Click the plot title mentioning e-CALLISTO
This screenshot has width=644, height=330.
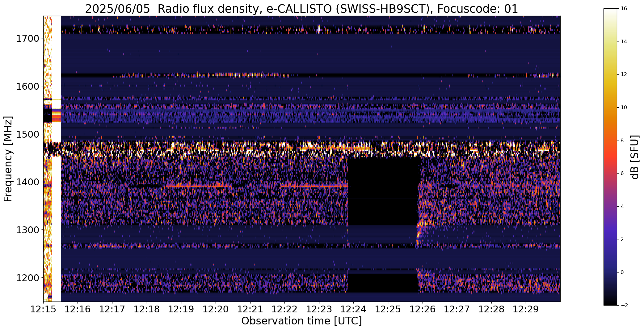(301, 9)
